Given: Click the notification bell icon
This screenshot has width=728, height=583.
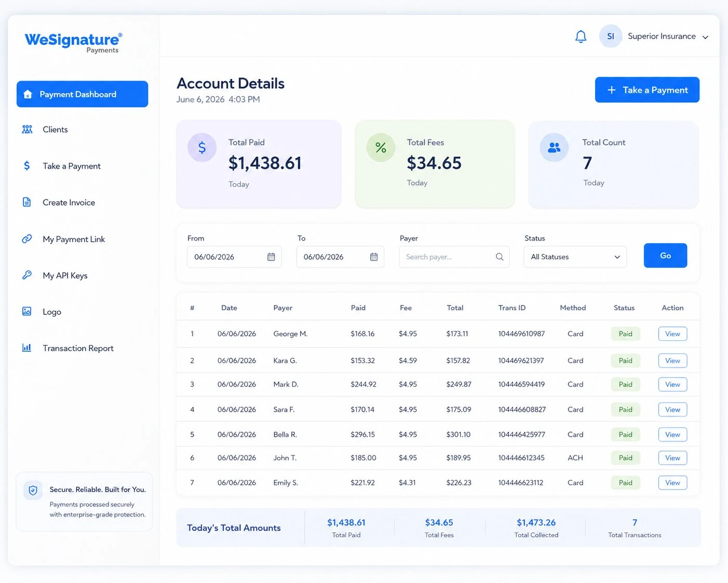Looking at the screenshot, I should (581, 36).
